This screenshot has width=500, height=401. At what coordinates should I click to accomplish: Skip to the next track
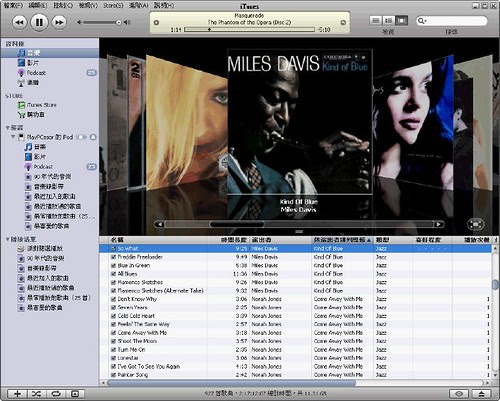[x=59, y=23]
